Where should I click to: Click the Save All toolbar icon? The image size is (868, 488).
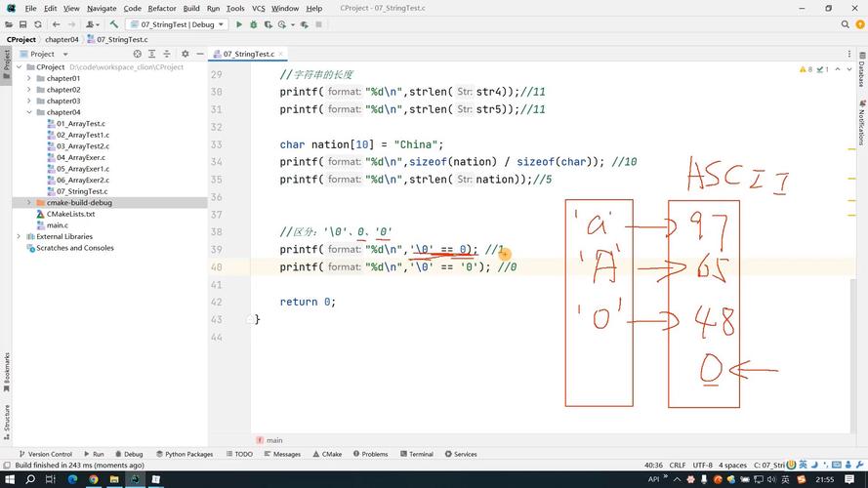tap(22, 24)
